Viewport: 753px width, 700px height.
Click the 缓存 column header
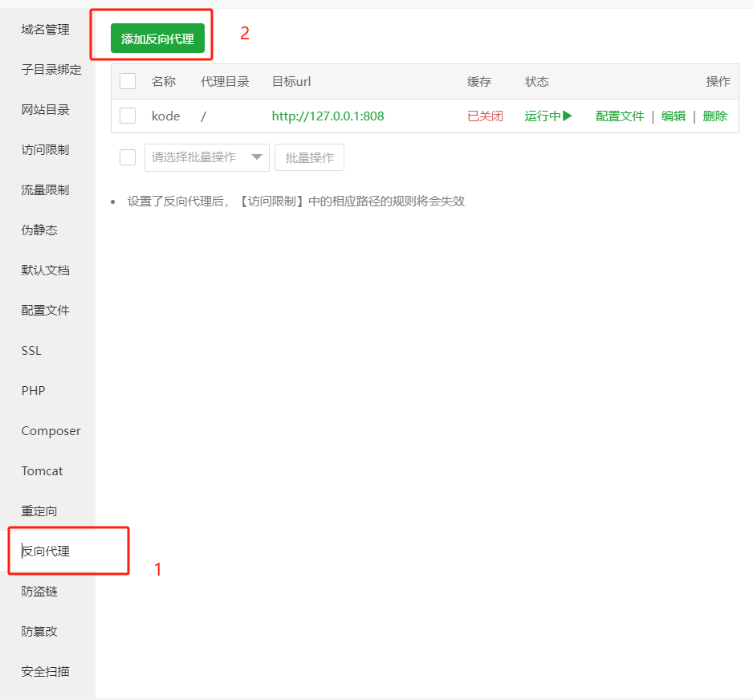(479, 82)
